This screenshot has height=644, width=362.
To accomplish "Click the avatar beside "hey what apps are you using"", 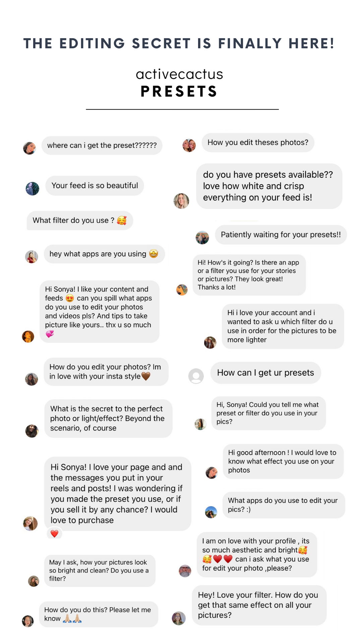I will [x=32, y=257].
